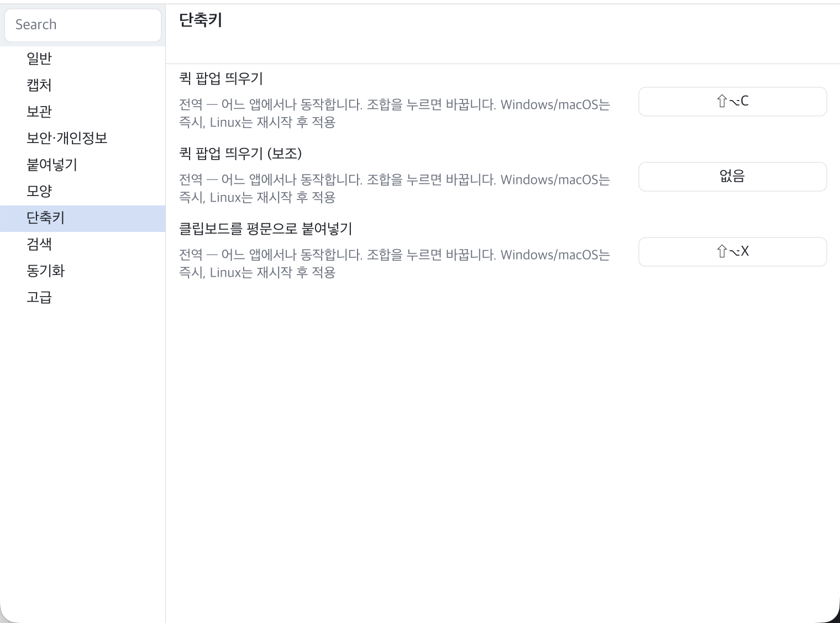Go to the 붙여넣기 section

click(x=83, y=165)
